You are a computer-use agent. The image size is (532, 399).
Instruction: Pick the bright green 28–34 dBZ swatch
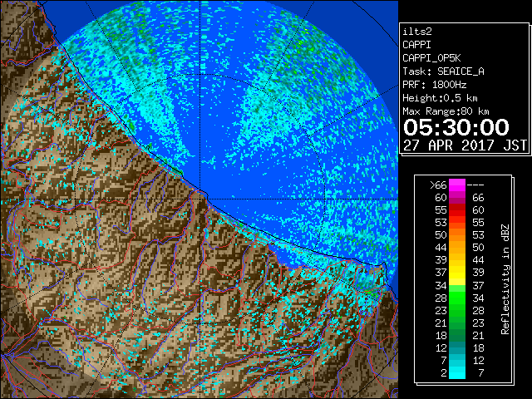pos(457,298)
